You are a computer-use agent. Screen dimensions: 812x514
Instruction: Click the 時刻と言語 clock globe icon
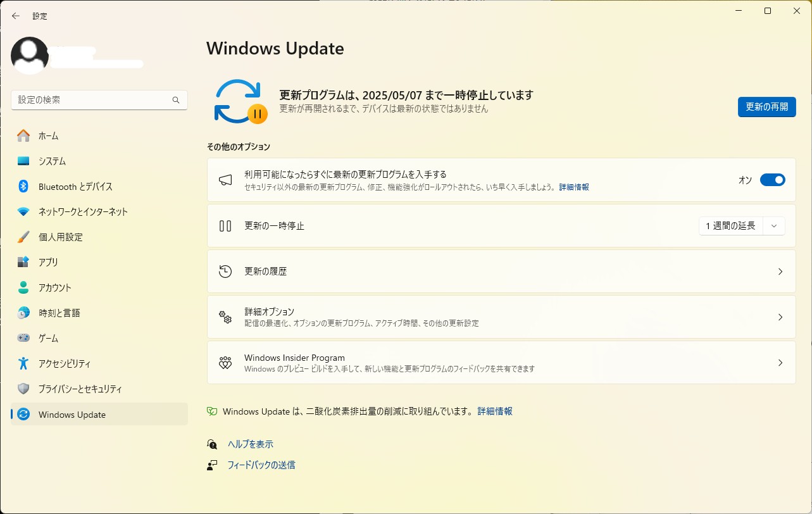(x=23, y=313)
